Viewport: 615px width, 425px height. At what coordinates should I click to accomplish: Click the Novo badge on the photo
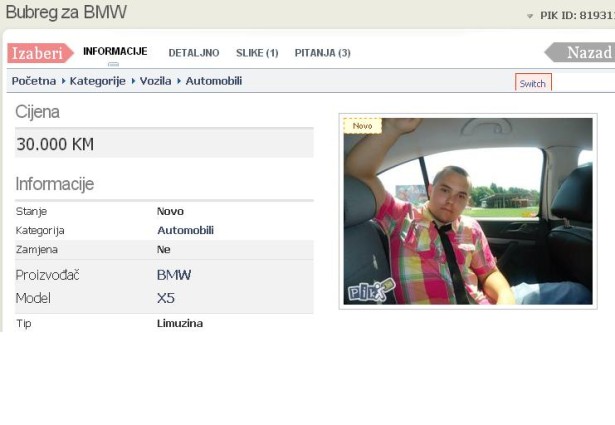click(362, 126)
